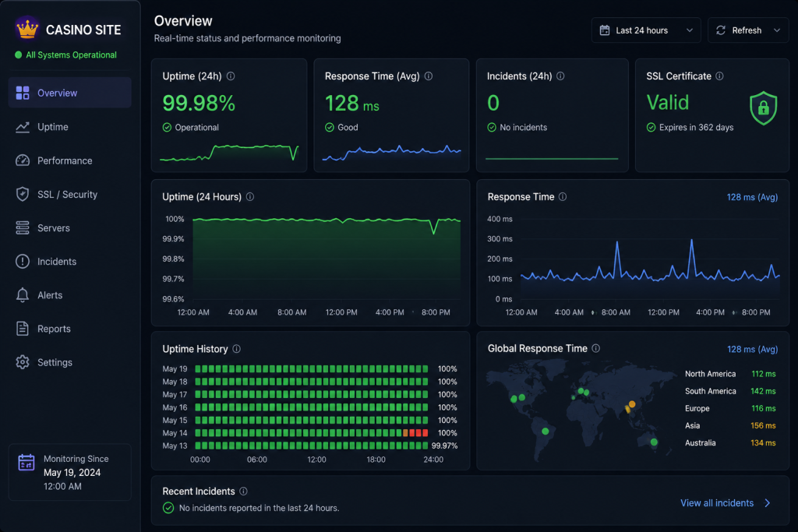
Task: Open the View all incidents link
Action: [x=717, y=503]
